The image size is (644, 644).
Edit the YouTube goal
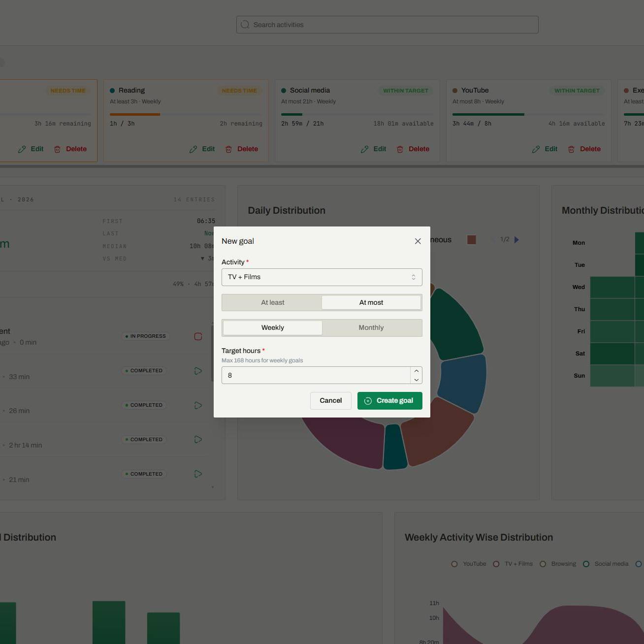coord(545,149)
